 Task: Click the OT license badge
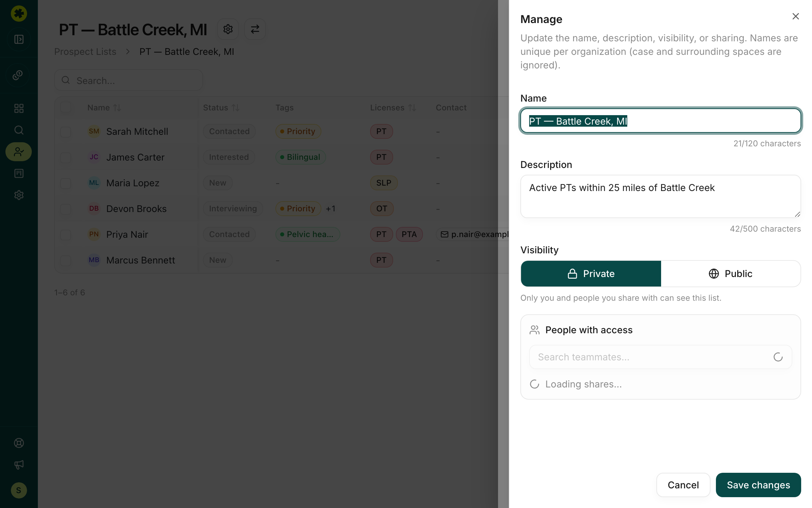[x=382, y=209]
